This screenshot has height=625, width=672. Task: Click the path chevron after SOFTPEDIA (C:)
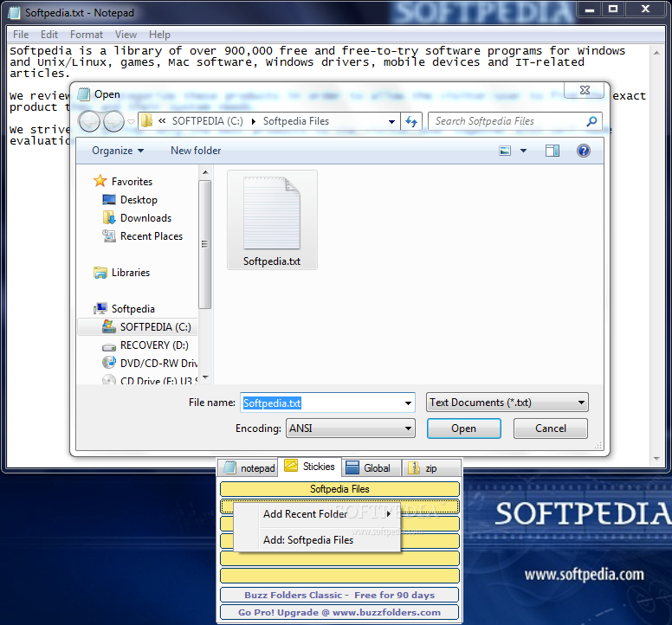click(x=254, y=122)
